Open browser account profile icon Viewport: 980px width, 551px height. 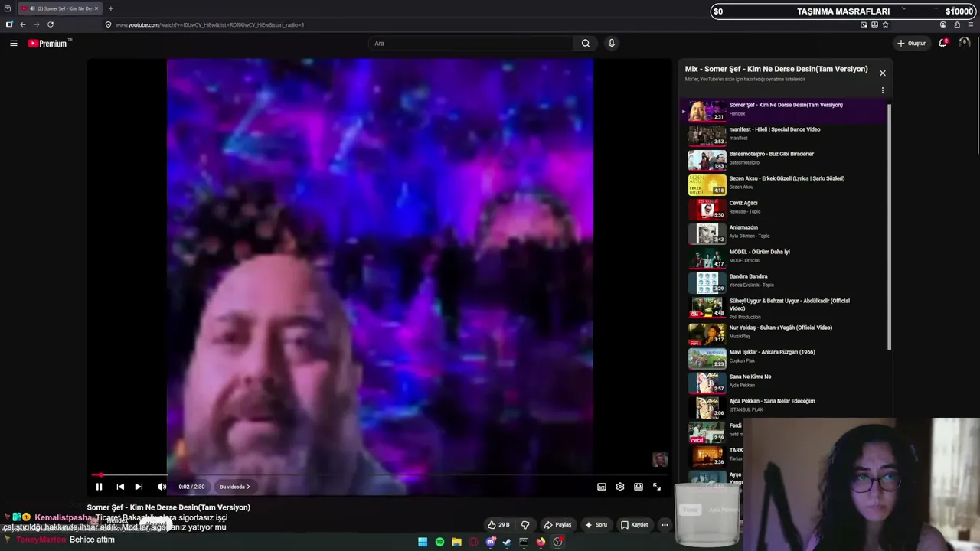pyautogui.click(x=943, y=24)
